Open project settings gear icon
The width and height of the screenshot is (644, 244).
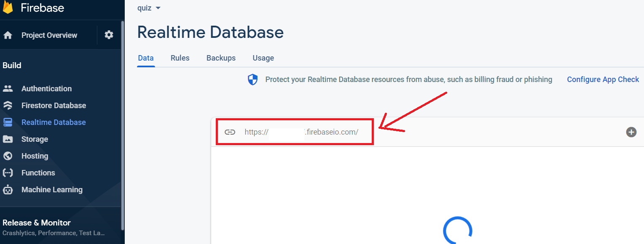(109, 35)
